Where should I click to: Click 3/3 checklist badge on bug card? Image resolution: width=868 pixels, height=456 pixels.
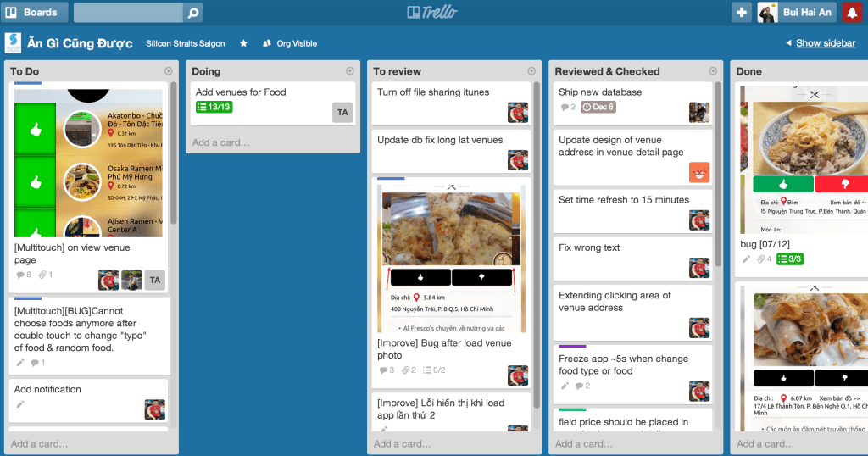pos(789,259)
